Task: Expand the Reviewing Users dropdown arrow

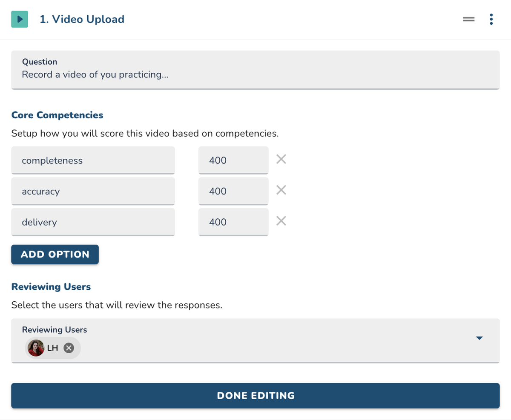Action: click(x=479, y=339)
